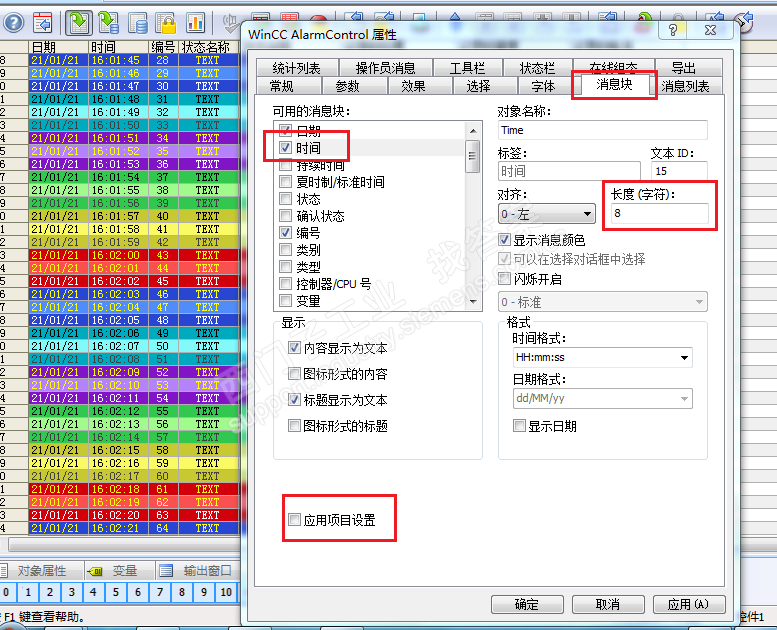Enable 图标形式的内容 checkbox
The width and height of the screenshot is (777, 630).
pos(294,373)
